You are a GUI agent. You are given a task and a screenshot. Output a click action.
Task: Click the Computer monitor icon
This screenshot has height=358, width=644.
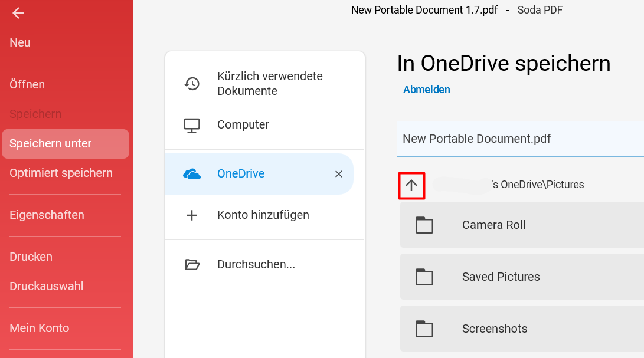click(192, 125)
